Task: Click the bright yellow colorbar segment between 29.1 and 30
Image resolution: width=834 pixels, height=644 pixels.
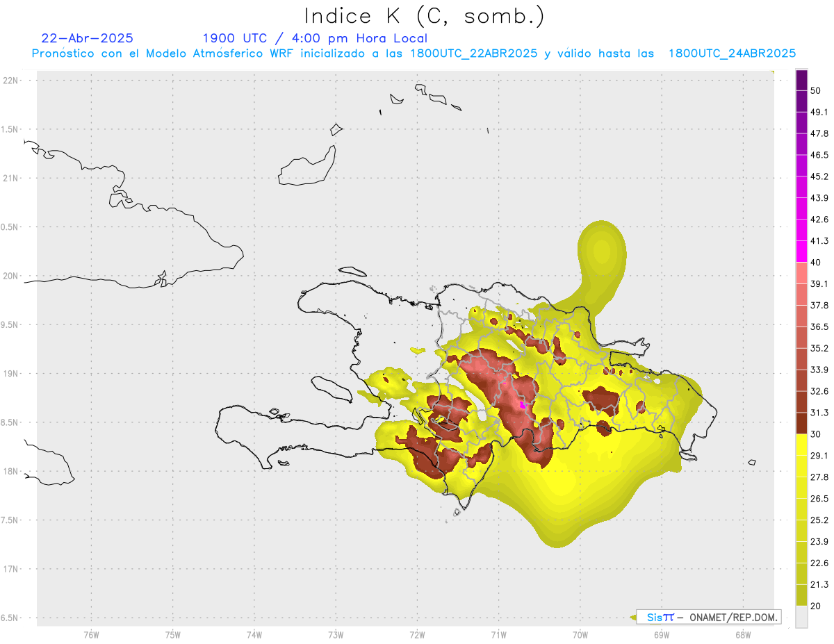Action: 802,445
